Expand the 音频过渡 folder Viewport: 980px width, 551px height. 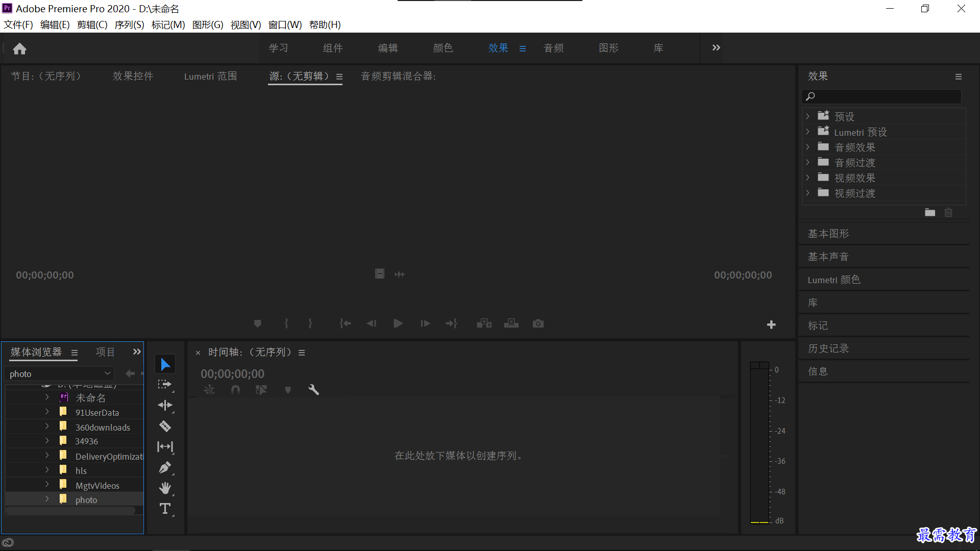coord(807,162)
